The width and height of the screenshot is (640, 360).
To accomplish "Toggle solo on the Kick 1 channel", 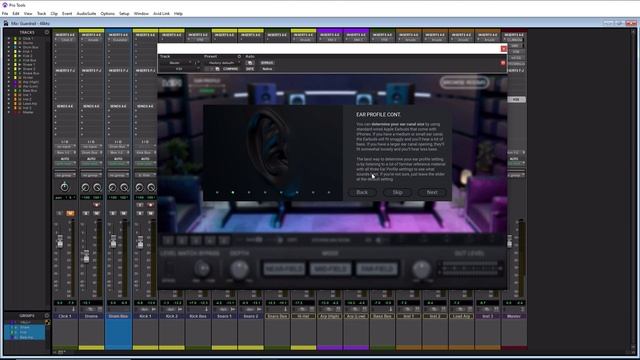I will (x=140, y=213).
